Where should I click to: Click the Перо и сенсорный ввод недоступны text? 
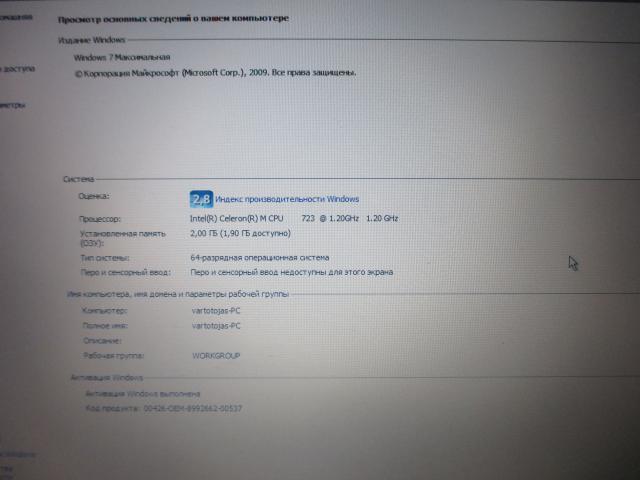pos(291,272)
